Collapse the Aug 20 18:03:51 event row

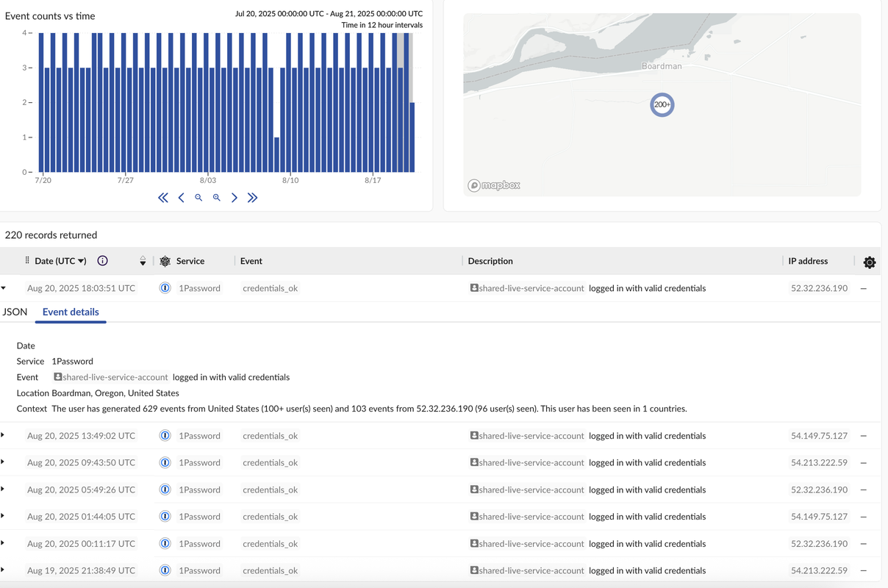4,288
